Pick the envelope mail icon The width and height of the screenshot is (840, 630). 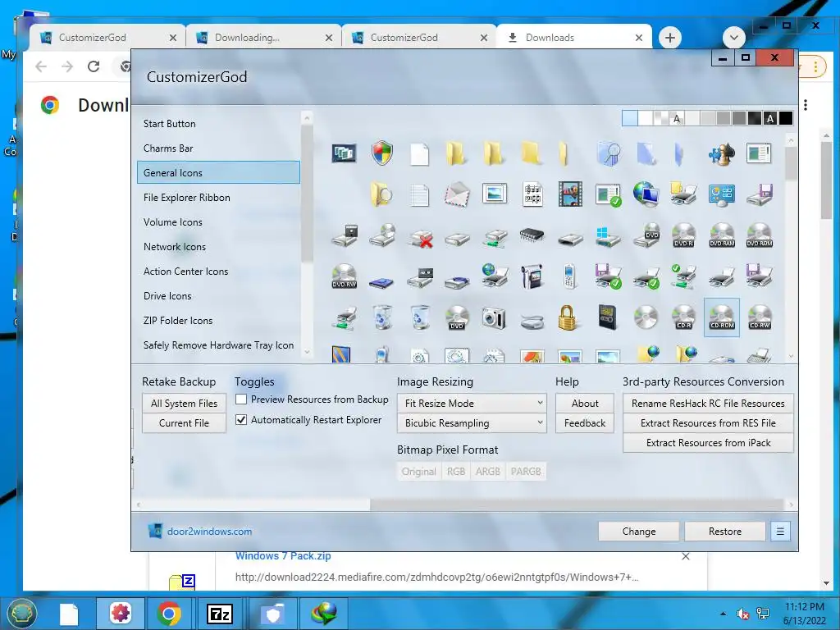pos(457,194)
